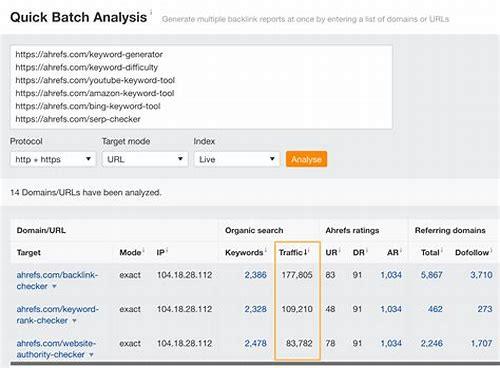Click info icon beside Quick Batch Analysis title
500x368 pixels.
[151, 13]
